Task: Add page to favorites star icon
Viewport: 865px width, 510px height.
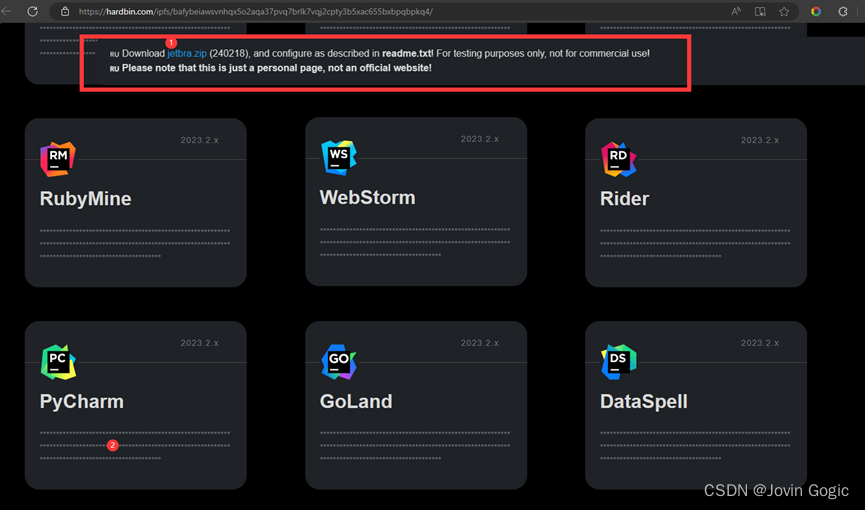Action: [784, 11]
